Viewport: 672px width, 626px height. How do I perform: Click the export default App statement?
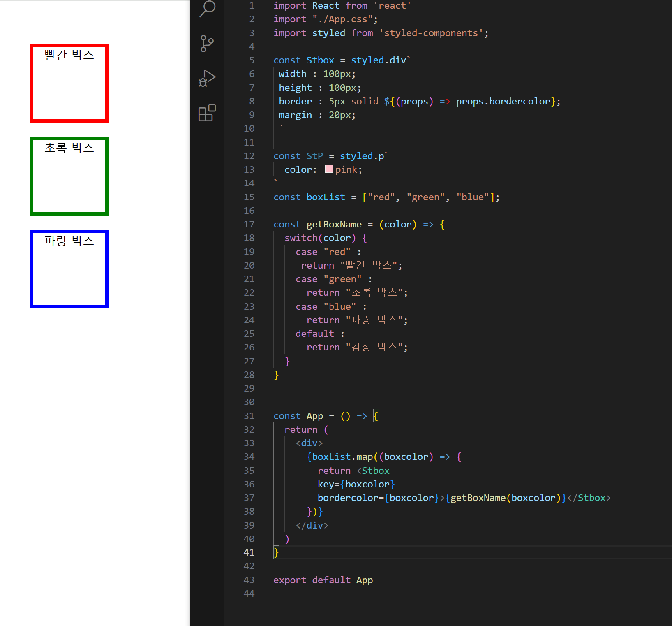[x=323, y=580]
